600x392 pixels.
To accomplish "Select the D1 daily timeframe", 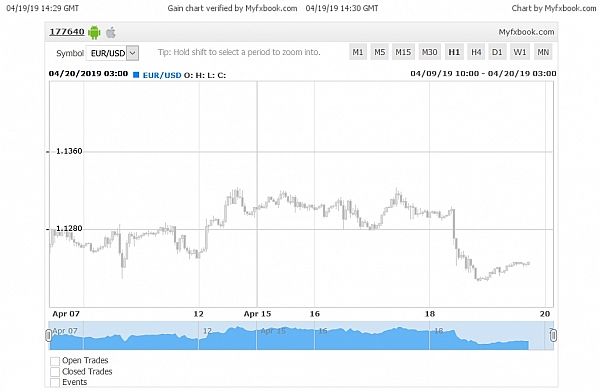I will pos(497,52).
